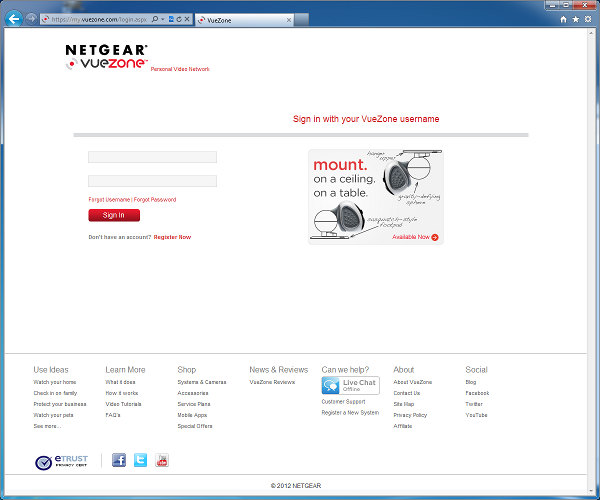Viewport: 600px width, 500px height.
Task: Open Twitter text link under Social
Action: (x=474, y=404)
